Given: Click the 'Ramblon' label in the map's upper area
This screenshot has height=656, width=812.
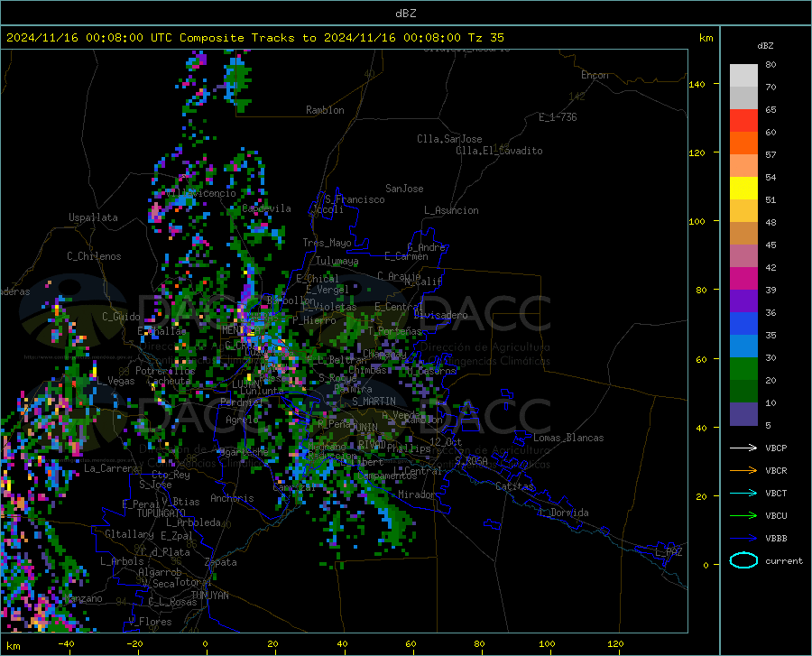Looking at the screenshot, I should coord(325,110).
